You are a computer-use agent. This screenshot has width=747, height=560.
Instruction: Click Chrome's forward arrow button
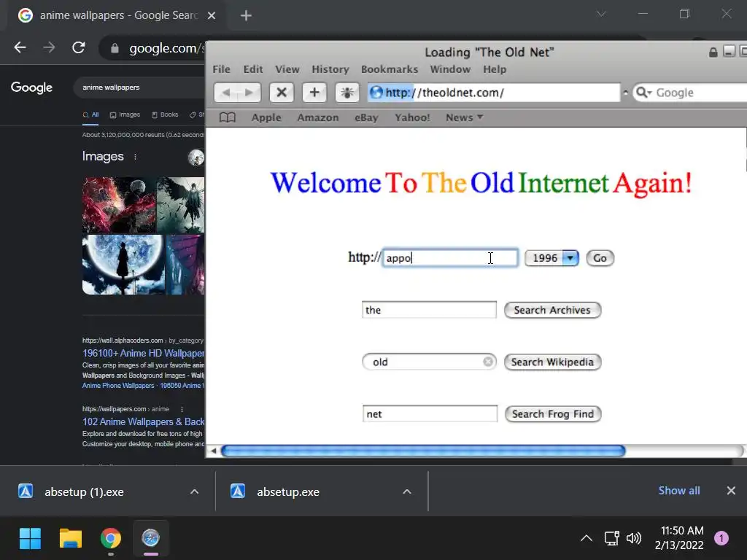[x=49, y=47]
